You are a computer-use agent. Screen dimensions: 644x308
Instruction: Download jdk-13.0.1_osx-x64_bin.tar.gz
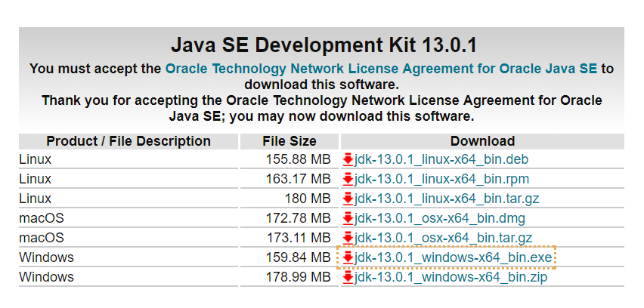(x=444, y=239)
